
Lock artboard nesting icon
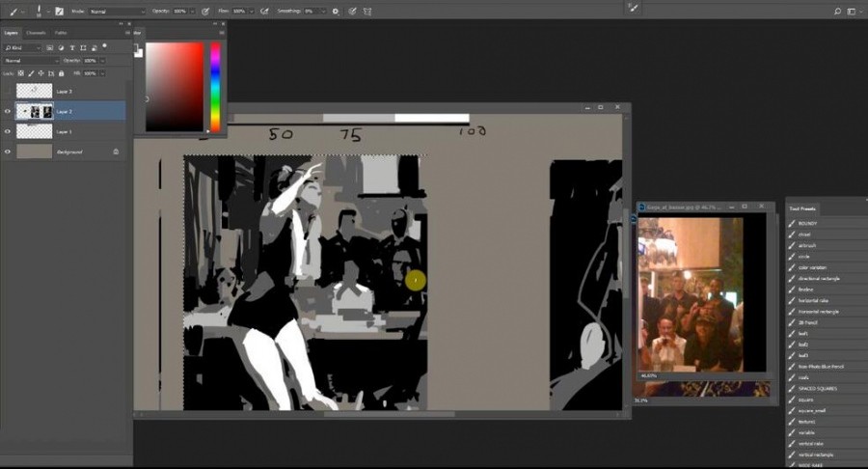(51, 73)
